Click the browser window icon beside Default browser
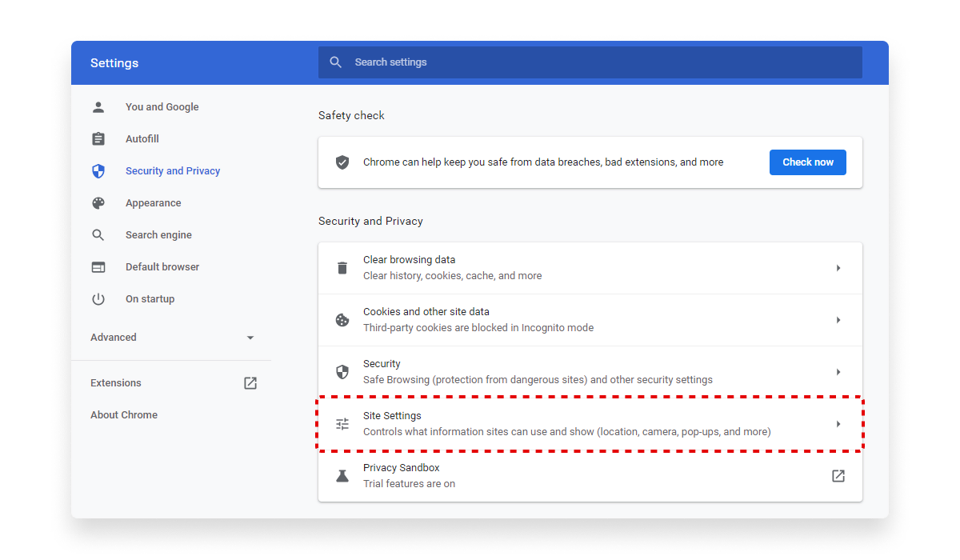This screenshot has height=560, width=960. (x=98, y=266)
